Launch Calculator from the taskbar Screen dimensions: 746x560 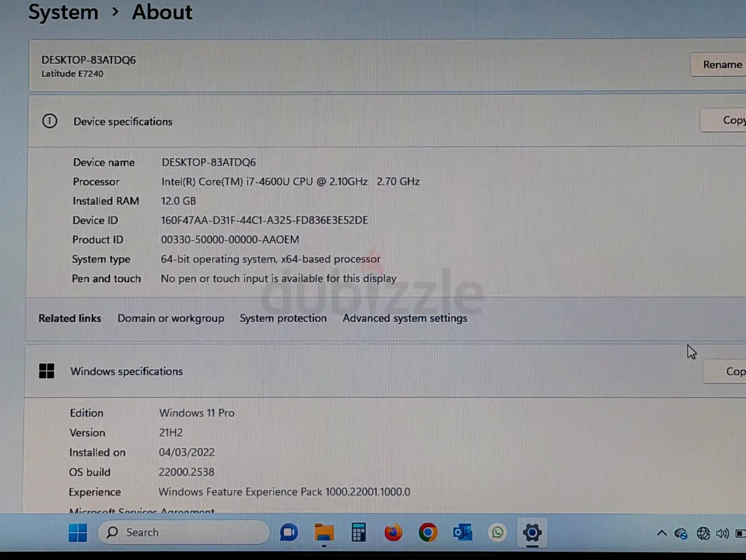pos(359,533)
